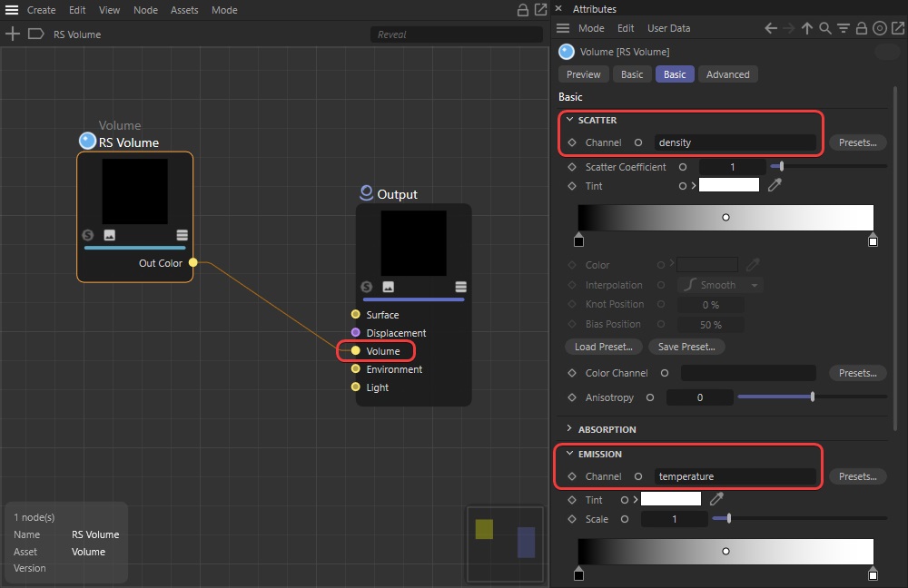Click the plus icon in node editor
Viewport: 908px width, 588px height.
tap(13, 34)
